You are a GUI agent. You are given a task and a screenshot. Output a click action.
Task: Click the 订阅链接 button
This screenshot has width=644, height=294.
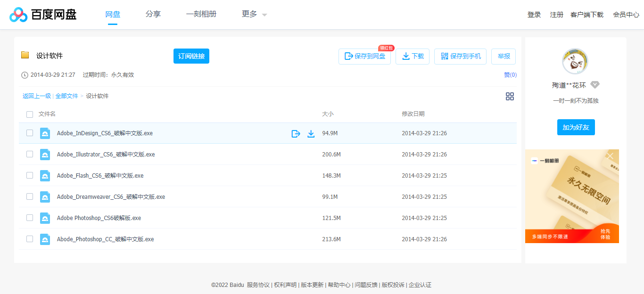[191, 56]
